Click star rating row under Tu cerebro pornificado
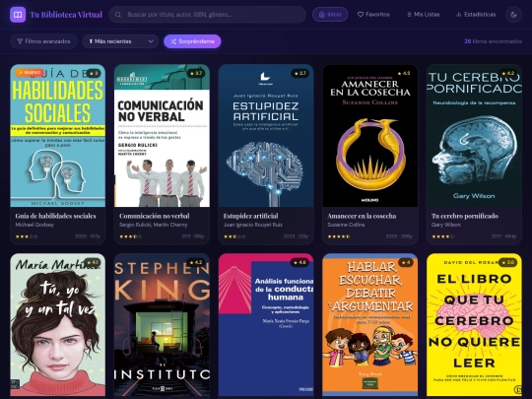The width and height of the screenshot is (532, 399). 442,236
